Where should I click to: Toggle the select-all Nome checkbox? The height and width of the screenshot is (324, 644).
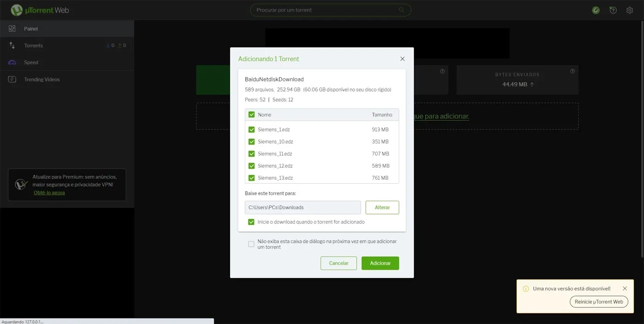coord(252,115)
